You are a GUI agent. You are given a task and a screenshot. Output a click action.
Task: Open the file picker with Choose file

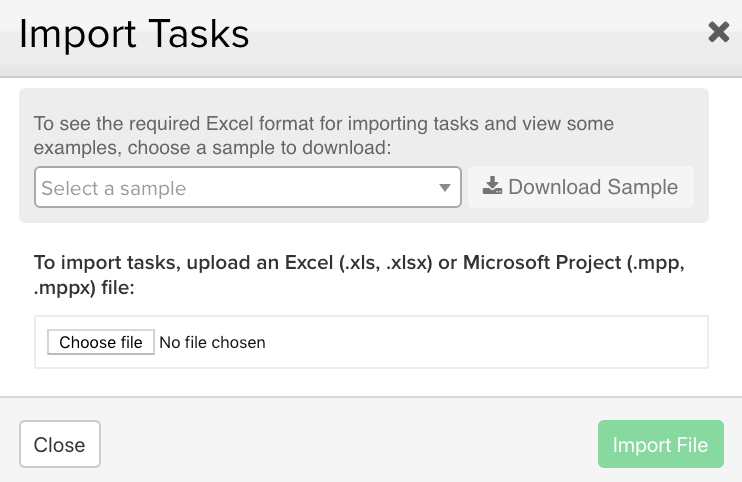click(101, 342)
